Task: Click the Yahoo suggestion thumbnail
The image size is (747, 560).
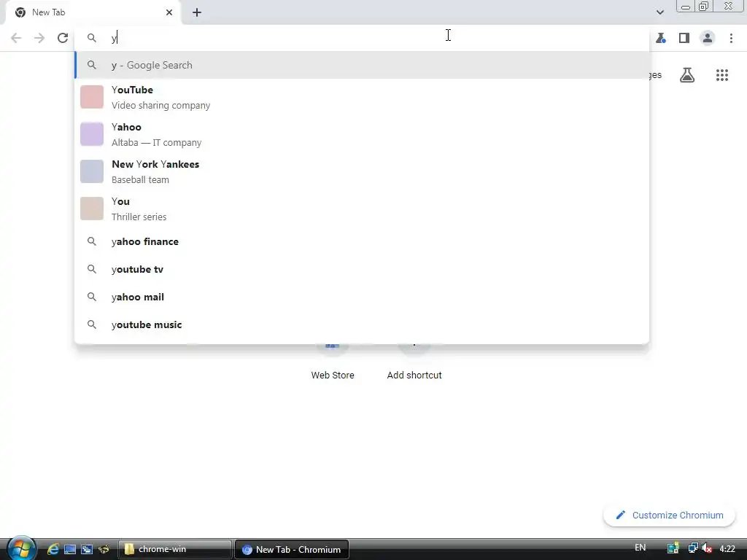Action: [x=91, y=134]
